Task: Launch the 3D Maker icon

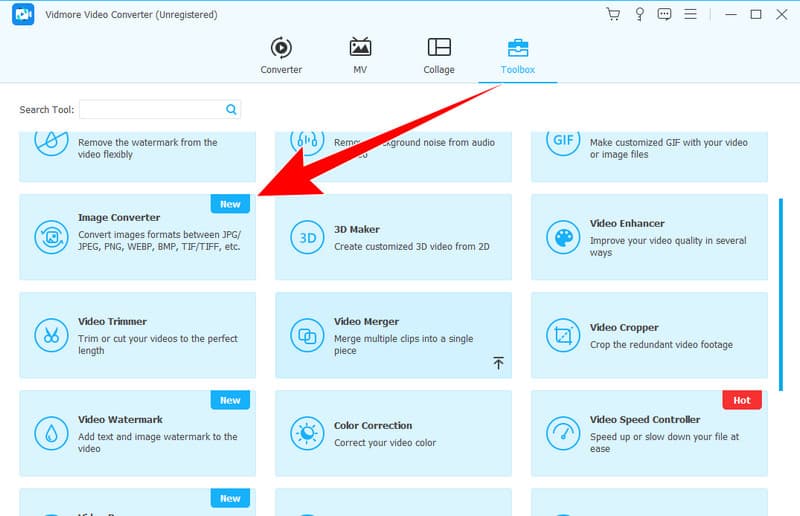Action: pos(306,237)
